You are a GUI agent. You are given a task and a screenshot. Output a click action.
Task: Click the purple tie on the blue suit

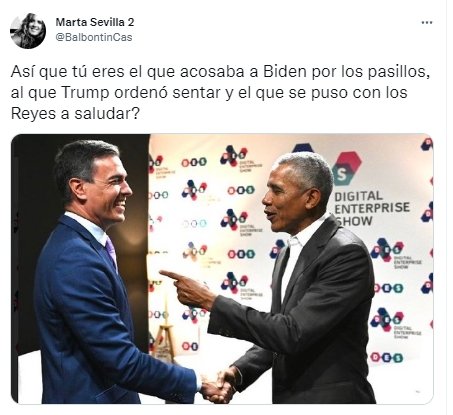111,250
